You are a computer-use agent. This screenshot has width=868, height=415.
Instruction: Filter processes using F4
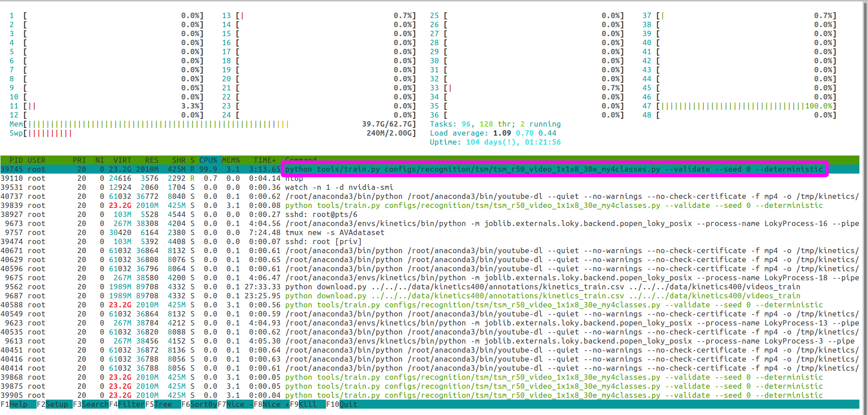(x=127, y=404)
